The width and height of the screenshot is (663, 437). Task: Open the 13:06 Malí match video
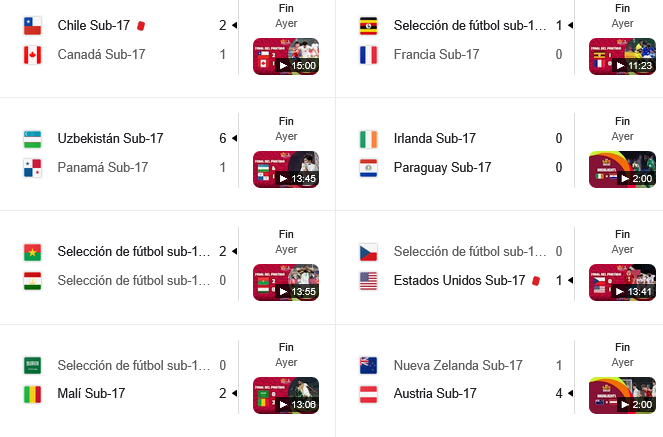(x=286, y=395)
